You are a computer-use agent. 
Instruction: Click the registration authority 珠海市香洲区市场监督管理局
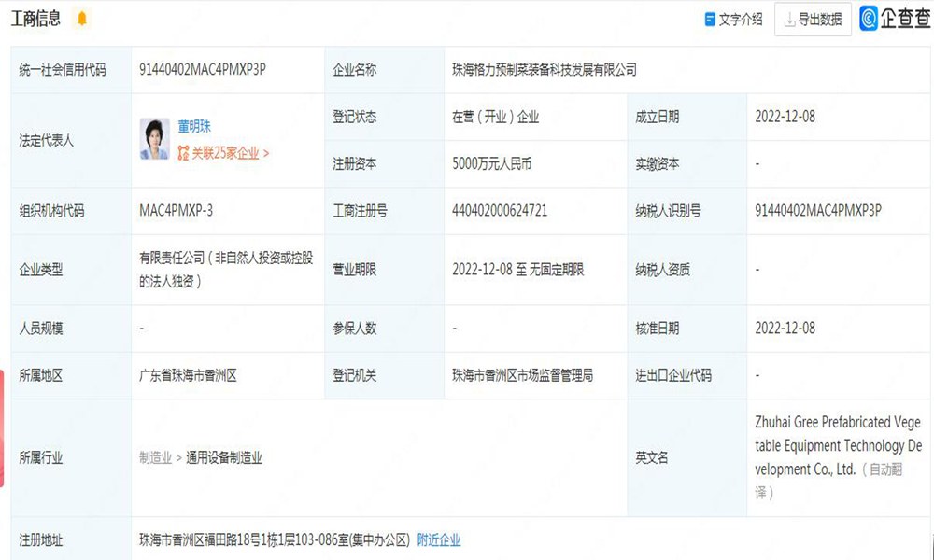tap(522, 375)
